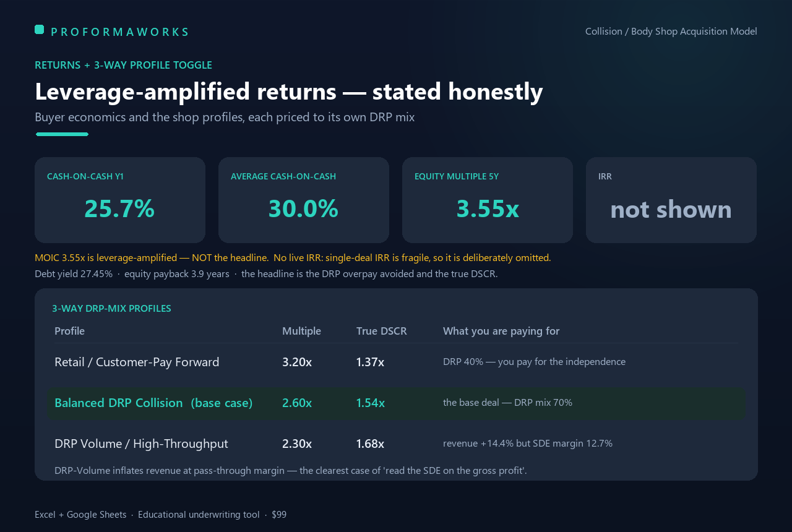Choose the Balanced DRP Collision base case row
The width and height of the screenshot is (792, 532).
tap(396, 403)
